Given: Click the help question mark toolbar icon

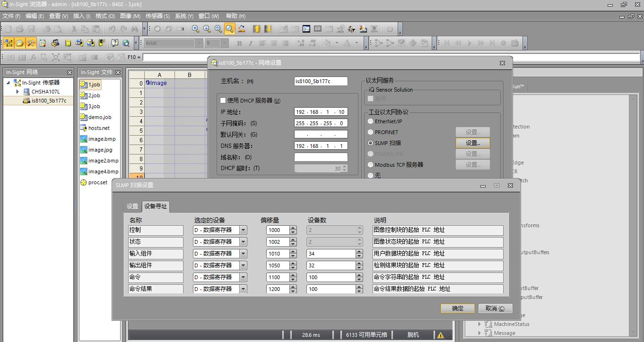Looking at the screenshot, I should coord(115,43).
